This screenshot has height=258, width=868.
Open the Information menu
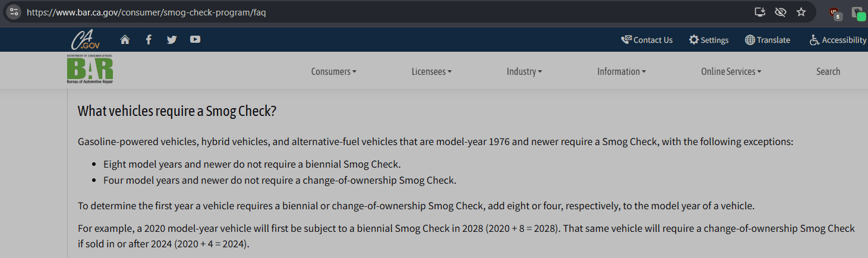[621, 71]
